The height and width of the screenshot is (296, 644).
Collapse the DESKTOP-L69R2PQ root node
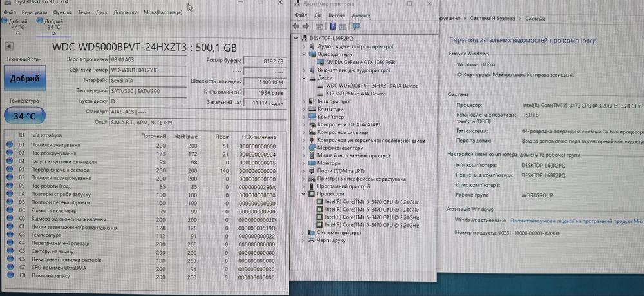[296, 38]
